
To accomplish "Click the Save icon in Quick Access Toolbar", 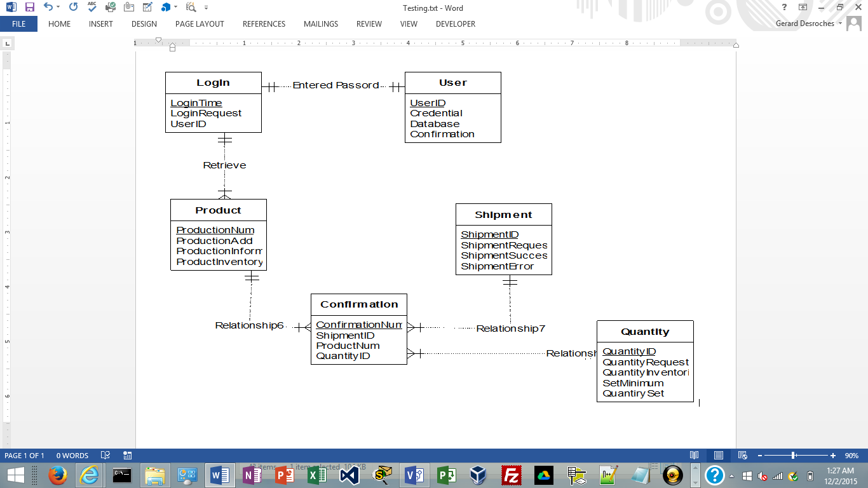I will [x=29, y=8].
